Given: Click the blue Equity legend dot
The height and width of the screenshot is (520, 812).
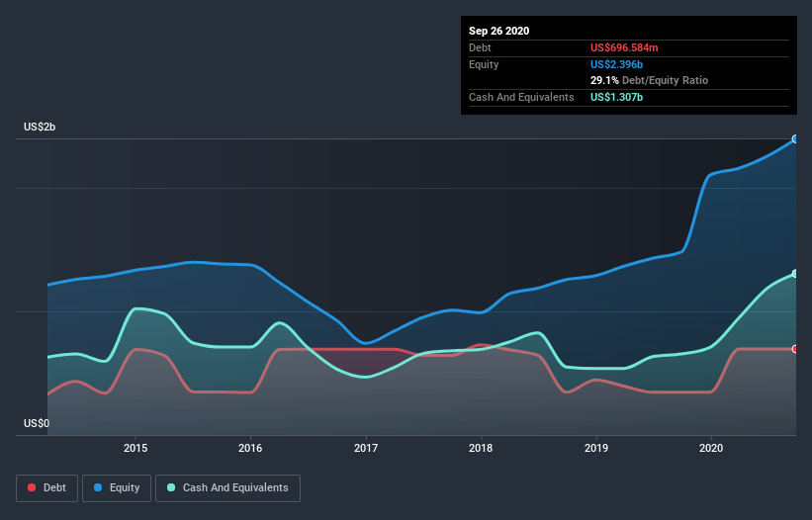Looking at the screenshot, I should [98, 487].
